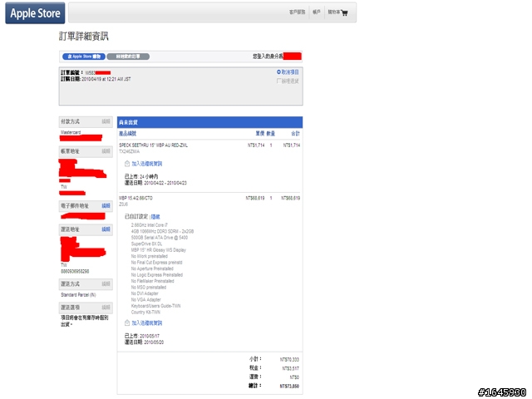Click edit link next to 帳單地址

(x=106, y=151)
